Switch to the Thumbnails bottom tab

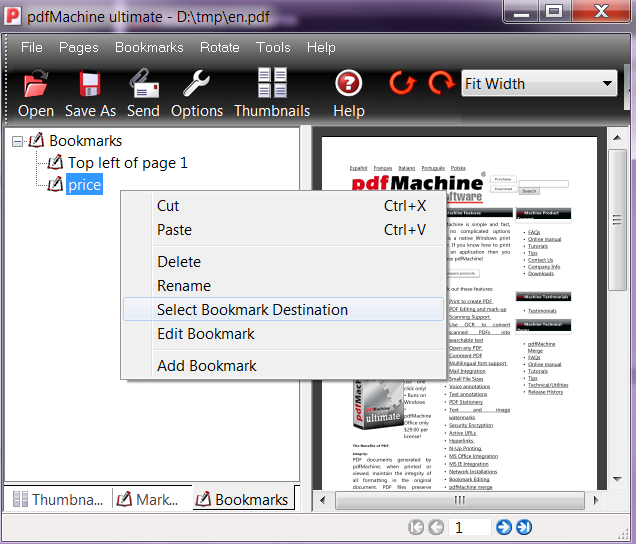(56, 499)
